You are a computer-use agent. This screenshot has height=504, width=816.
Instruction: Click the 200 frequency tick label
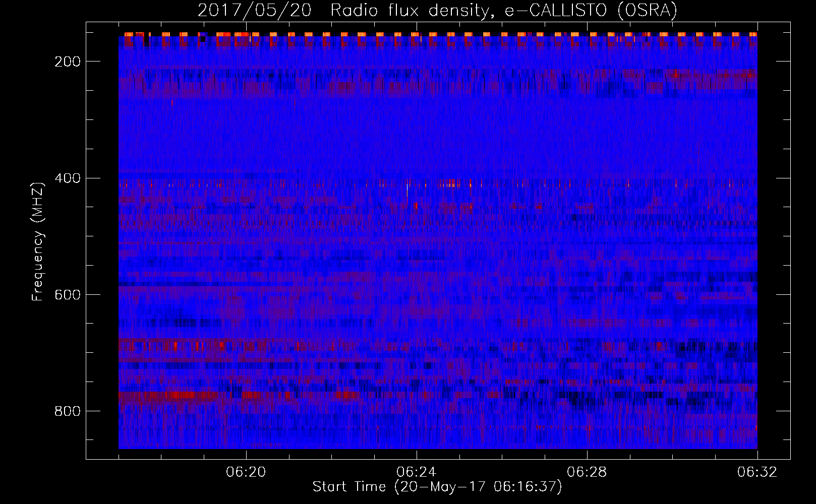coord(68,61)
